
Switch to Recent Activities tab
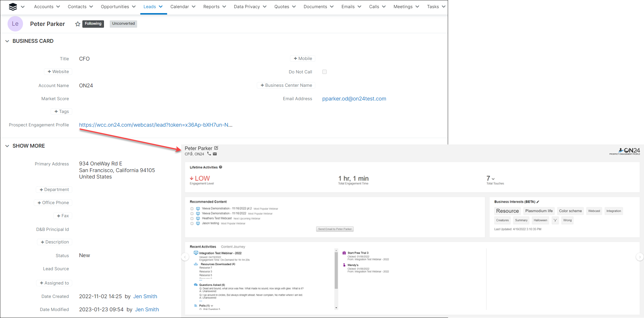pyautogui.click(x=203, y=247)
